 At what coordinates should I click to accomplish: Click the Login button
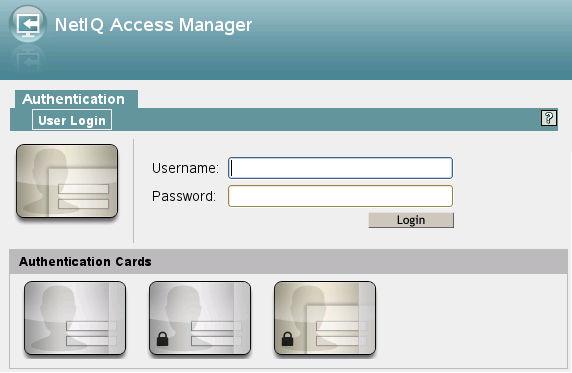click(411, 220)
